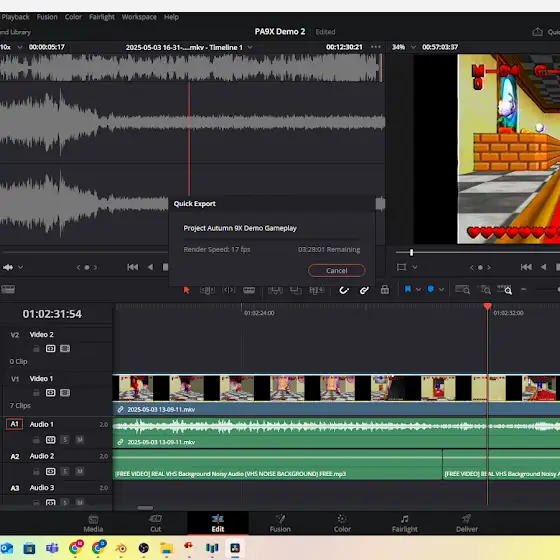Click the Replace Clip toolbar icon
The image size is (560, 560).
pos(317,290)
